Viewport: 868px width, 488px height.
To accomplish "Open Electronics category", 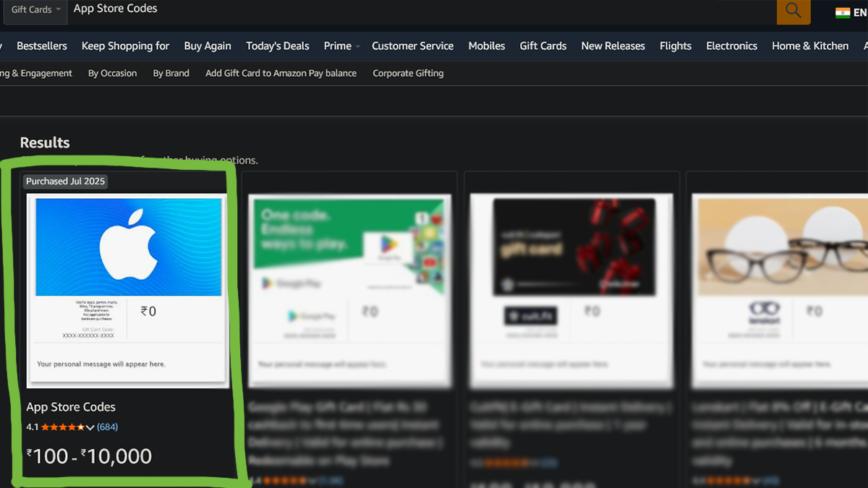I will click(x=731, y=46).
